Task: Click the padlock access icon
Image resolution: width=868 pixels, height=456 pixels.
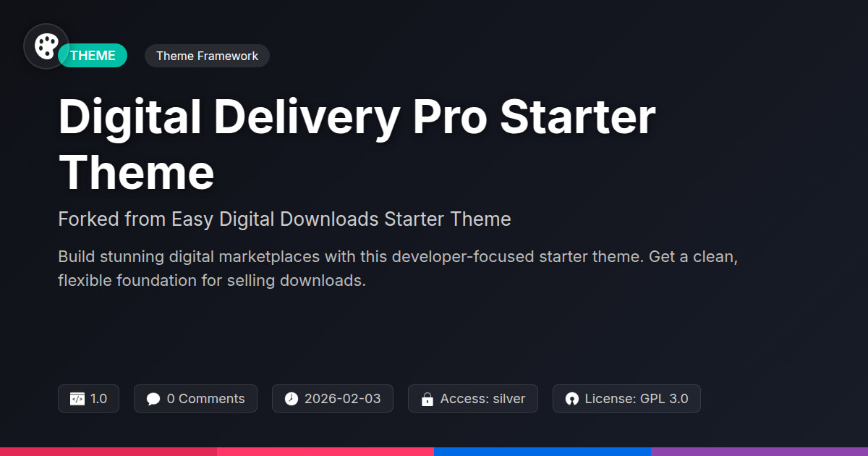Action: (427, 399)
